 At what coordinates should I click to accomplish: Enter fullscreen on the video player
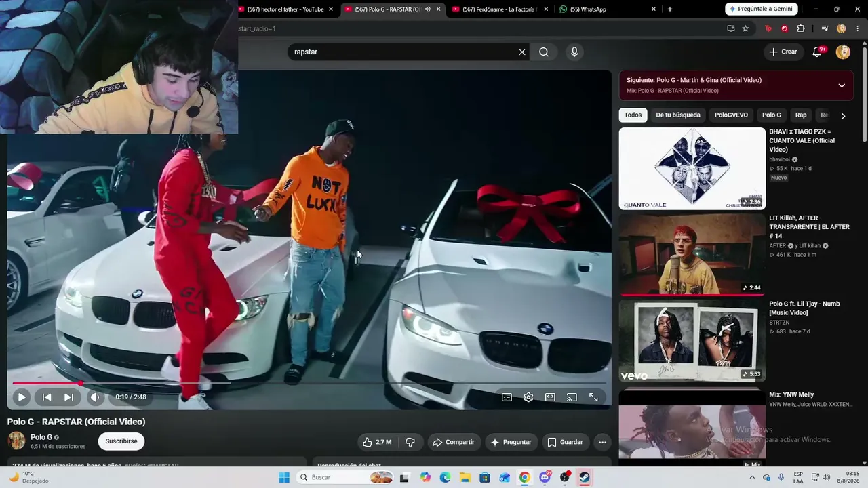(593, 397)
